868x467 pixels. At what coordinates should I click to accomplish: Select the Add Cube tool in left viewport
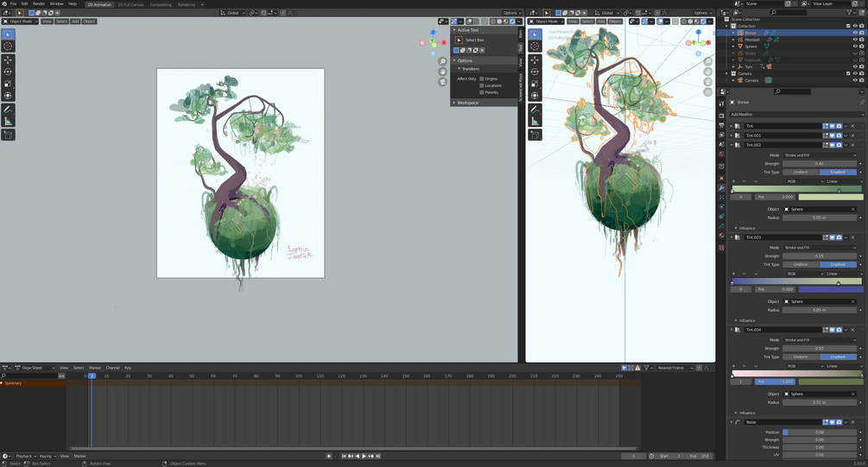(8, 135)
